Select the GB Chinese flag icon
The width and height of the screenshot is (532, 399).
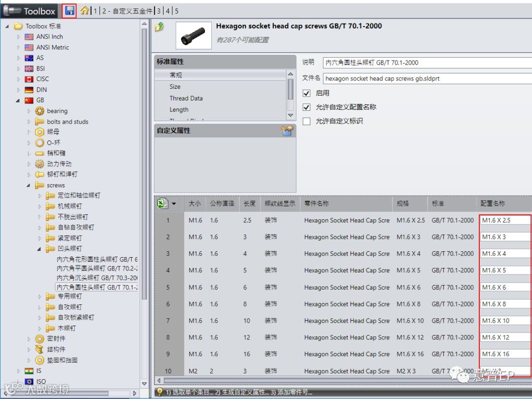[29, 100]
